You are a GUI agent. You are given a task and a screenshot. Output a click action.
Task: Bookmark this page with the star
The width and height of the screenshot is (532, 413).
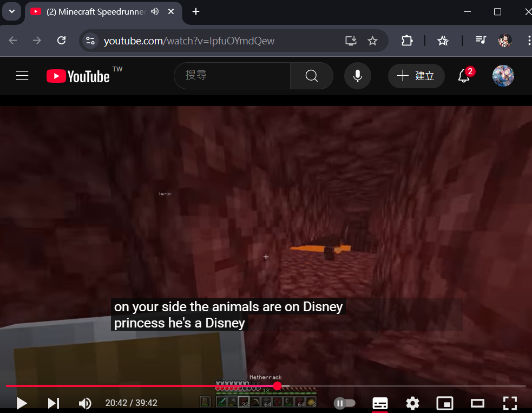click(372, 41)
